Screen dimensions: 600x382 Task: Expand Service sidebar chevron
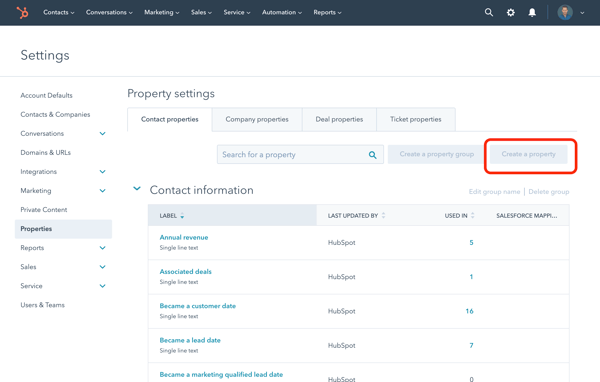click(x=103, y=286)
